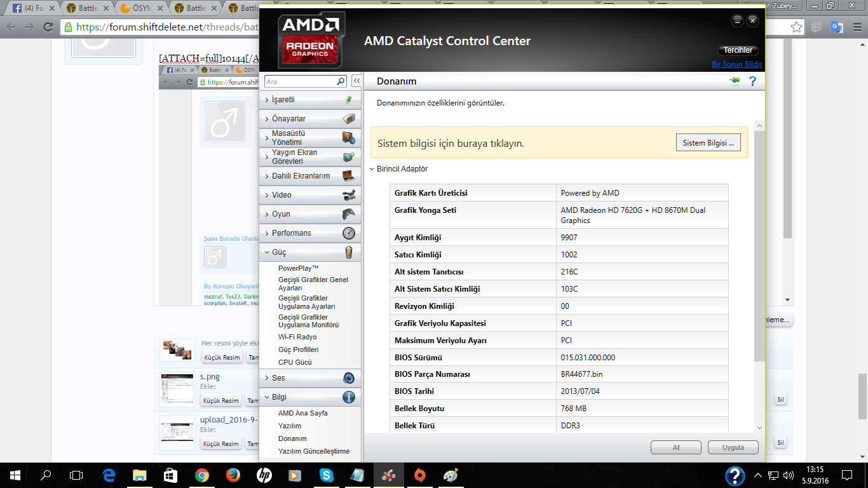Open the s.png attachment link
The width and height of the screenshot is (868, 488).
(x=210, y=377)
